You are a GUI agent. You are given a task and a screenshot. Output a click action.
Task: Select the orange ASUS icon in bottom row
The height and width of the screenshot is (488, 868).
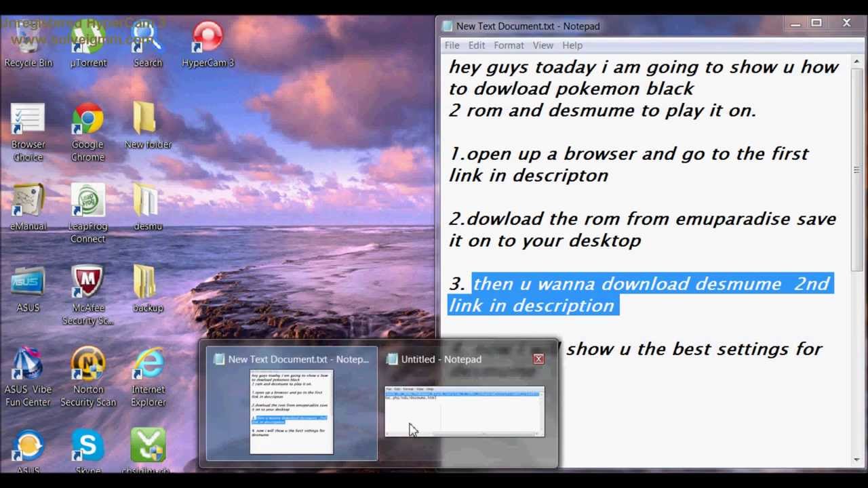(x=28, y=452)
